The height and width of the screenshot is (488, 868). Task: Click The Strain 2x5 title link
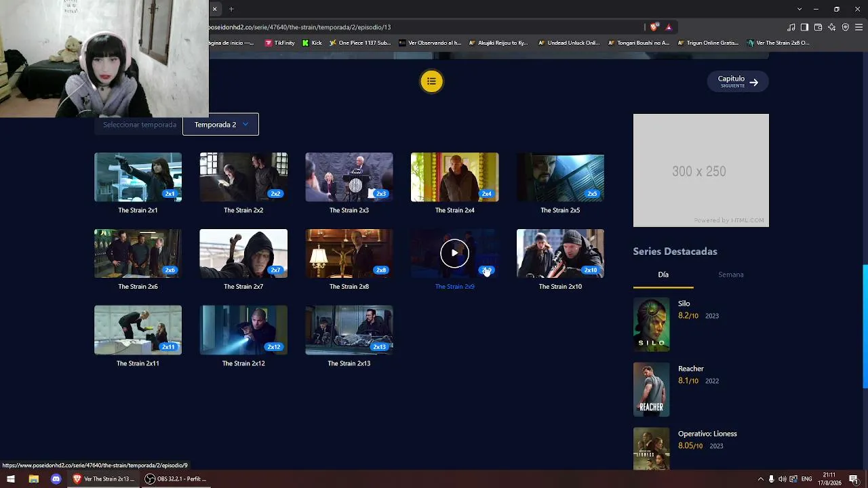point(560,210)
